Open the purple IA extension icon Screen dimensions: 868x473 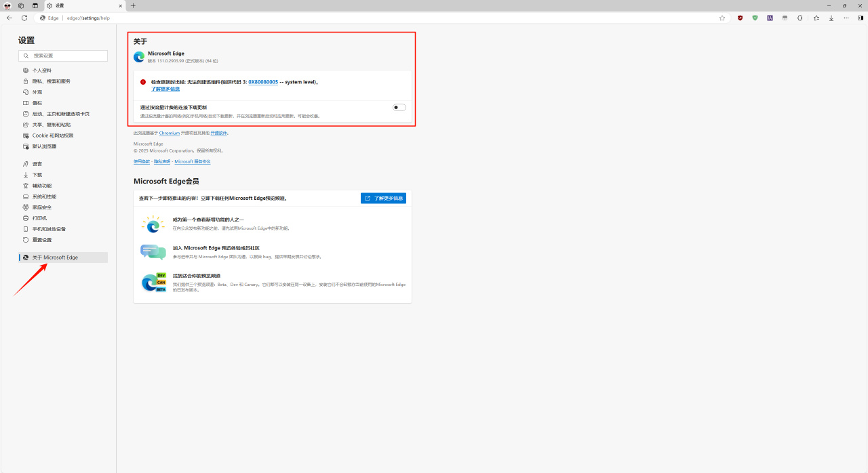pyautogui.click(x=770, y=18)
